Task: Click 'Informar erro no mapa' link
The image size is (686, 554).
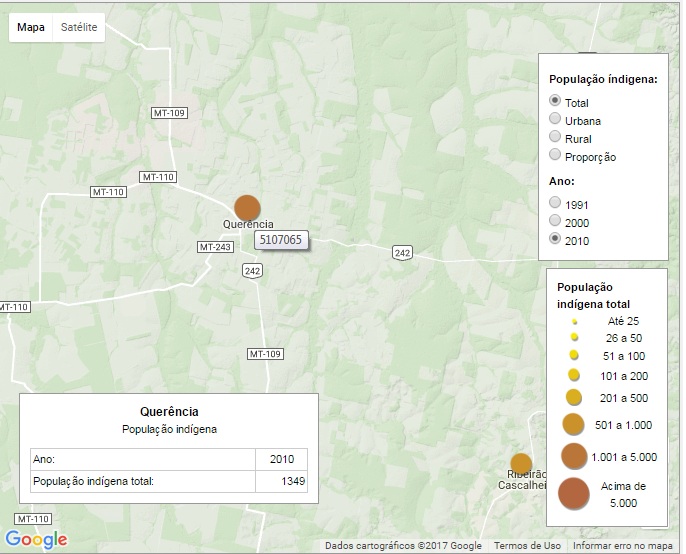Action: point(622,546)
